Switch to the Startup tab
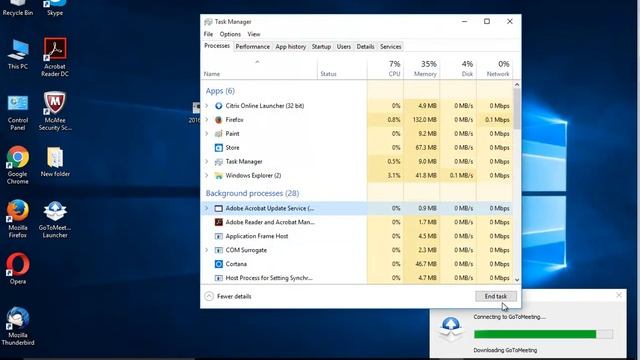 click(321, 47)
